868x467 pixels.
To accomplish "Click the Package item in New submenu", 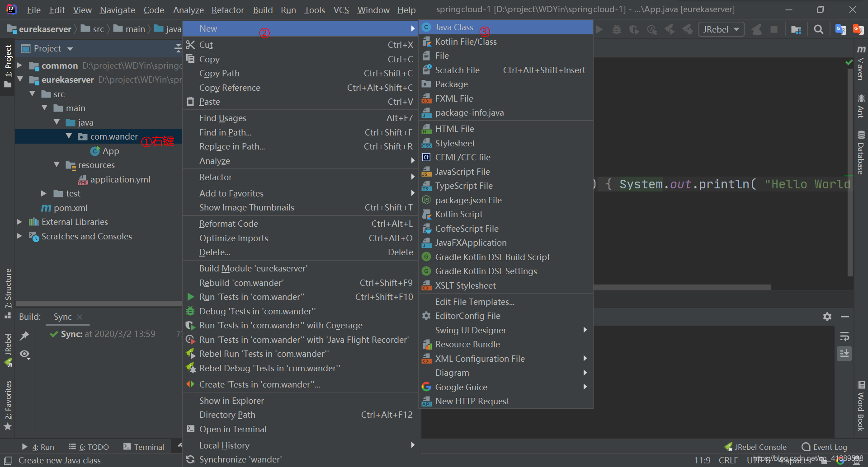I will pyautogui.click(x=505, y=84).
